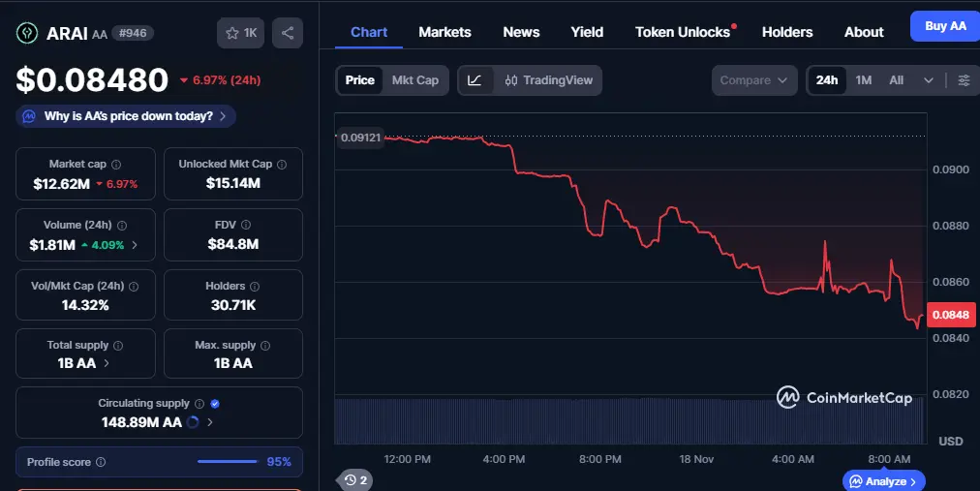
Task: Click the info icon beside Vol/Mkt Cap (24h)
Action: point(133,286)
